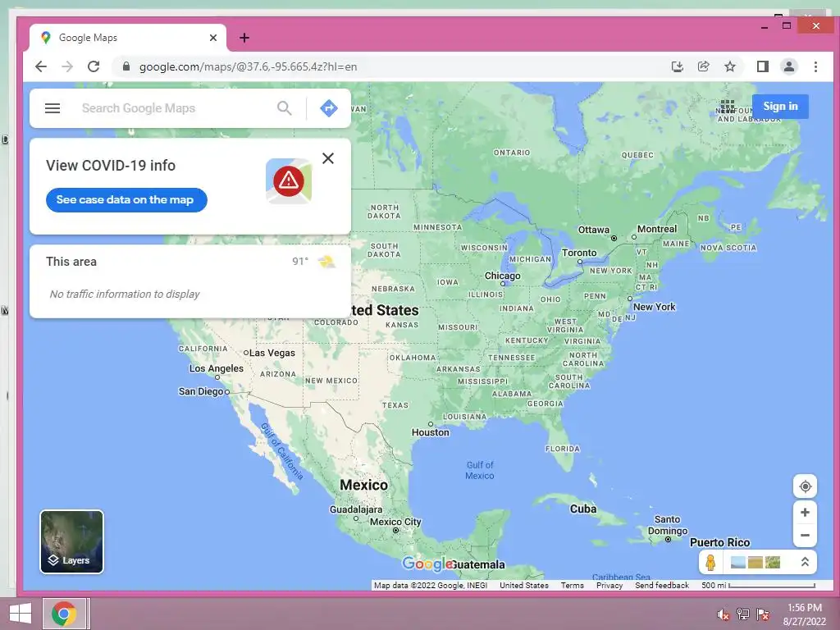
Task: Open the Privacy link
Action: 609,586
